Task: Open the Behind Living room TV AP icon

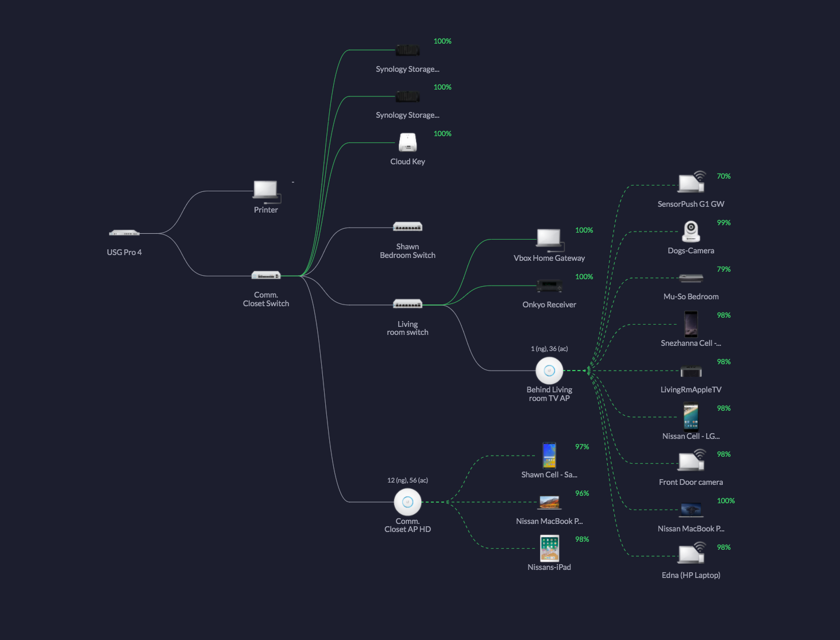Action: coord(549,371)
